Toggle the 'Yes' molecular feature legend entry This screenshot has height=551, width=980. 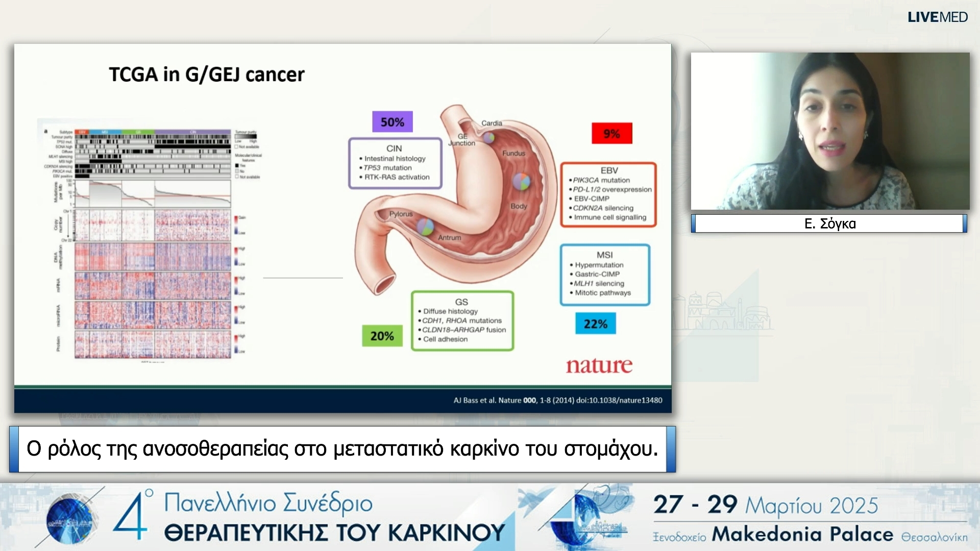tap(242, 165)
